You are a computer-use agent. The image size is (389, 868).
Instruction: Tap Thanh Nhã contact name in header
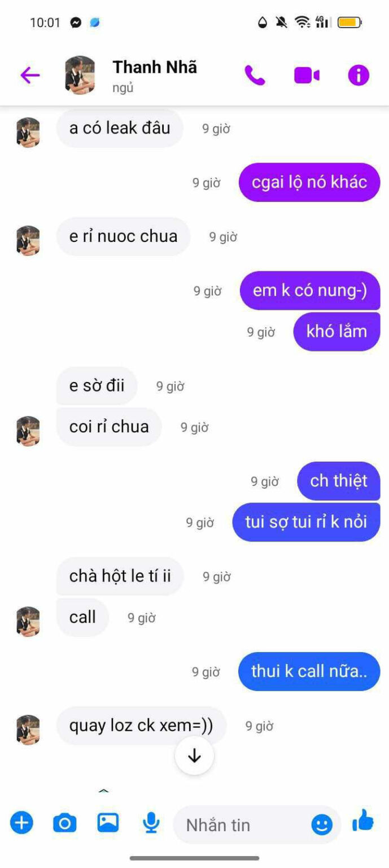(x=155, y=67)
